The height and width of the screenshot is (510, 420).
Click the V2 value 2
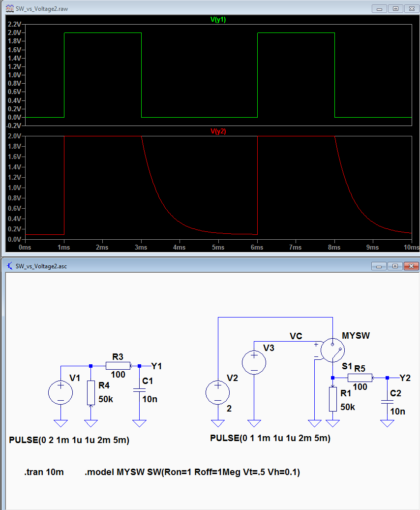pos(229,409)
